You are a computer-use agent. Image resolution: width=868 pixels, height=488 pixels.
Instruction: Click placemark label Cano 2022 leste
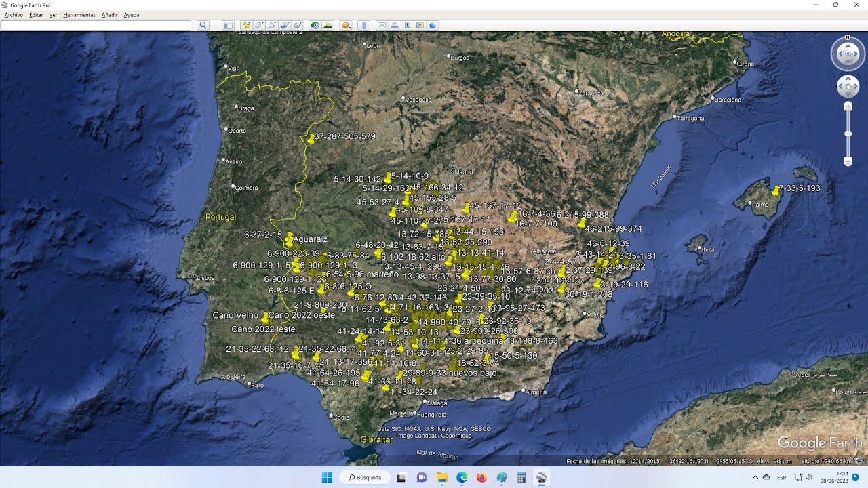point(263,329)
